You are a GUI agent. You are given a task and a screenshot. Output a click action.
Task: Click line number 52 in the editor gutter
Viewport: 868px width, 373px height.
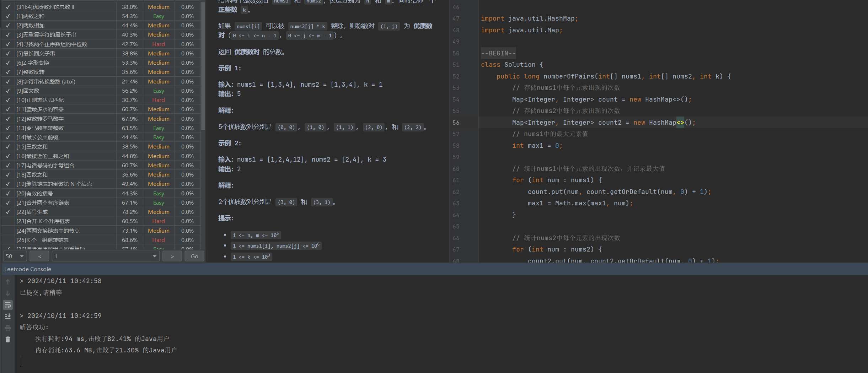456,76
